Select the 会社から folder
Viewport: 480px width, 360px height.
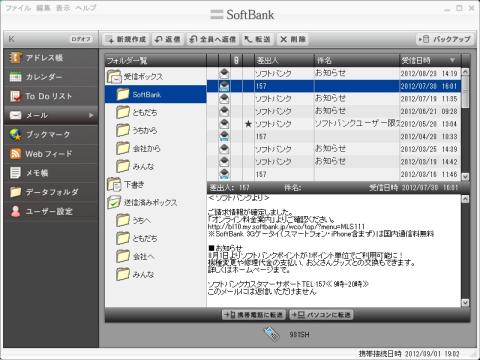click(155, 148)
